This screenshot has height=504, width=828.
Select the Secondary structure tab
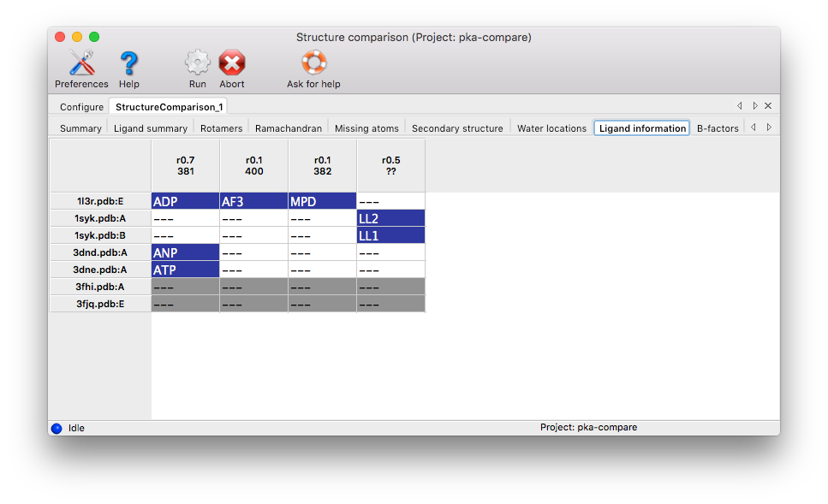[457, 128]
